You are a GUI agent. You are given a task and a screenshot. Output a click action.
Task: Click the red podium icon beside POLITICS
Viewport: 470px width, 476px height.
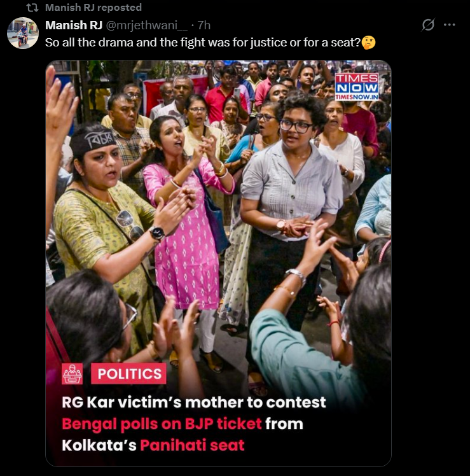click(72, 374)
